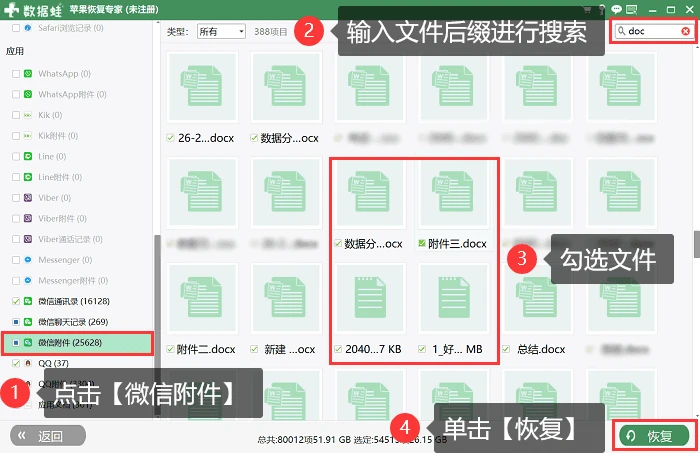Enable the Kik (0) checkbox

tap(16, 115)
